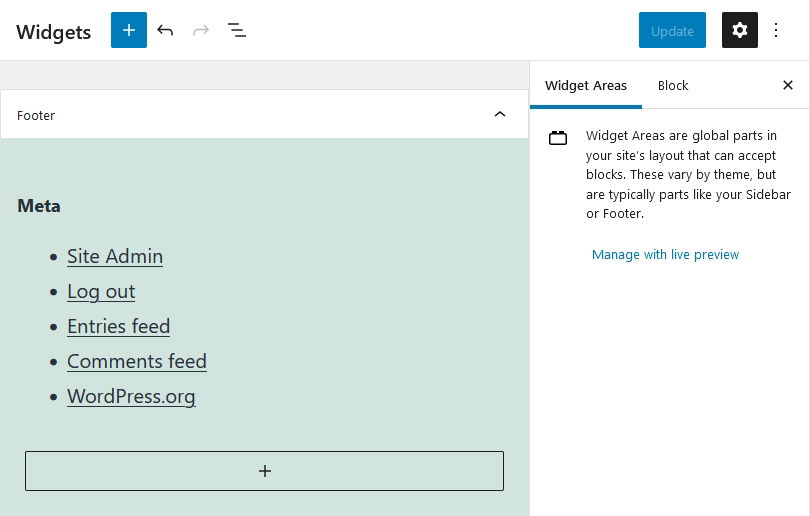The image size is (810, 516).
Task: Switch to the Widget Areas tab
Action: coord(586,85)
